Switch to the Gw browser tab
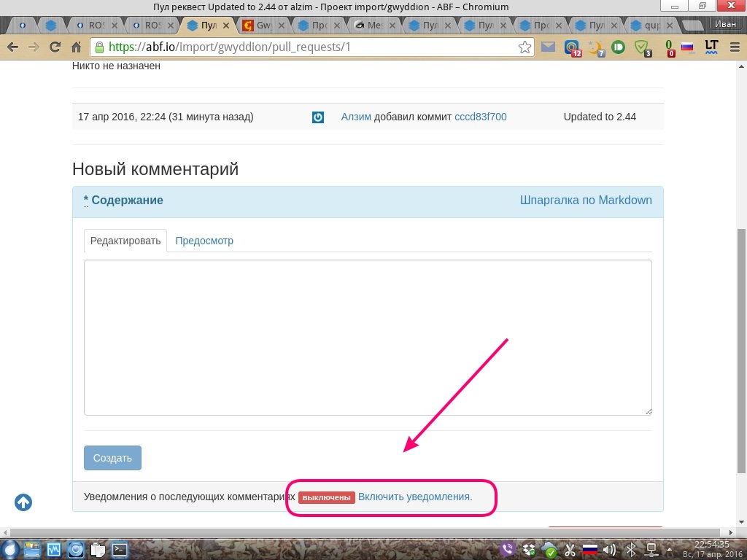 pyautogui.click(x=263, y=26)
